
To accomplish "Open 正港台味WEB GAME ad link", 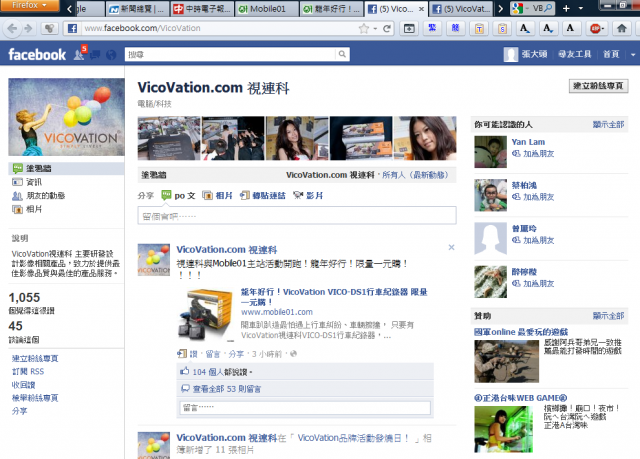I will (520, 398).
